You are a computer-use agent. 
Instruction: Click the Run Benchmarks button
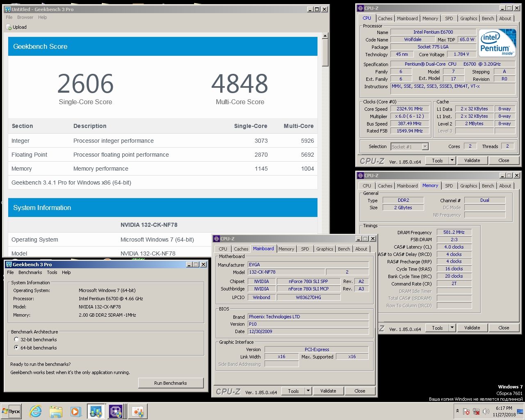(171, 383)
